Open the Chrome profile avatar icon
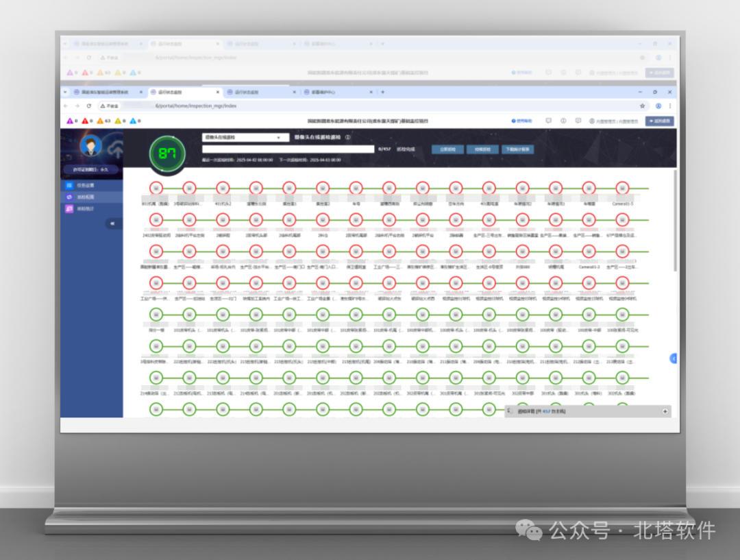 tap(658, 106)
